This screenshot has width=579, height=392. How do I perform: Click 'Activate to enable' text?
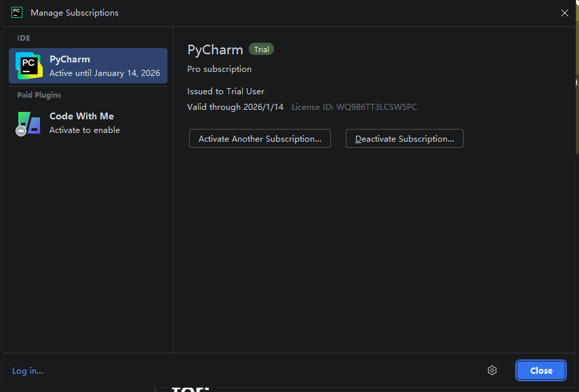tap(85, 130)
